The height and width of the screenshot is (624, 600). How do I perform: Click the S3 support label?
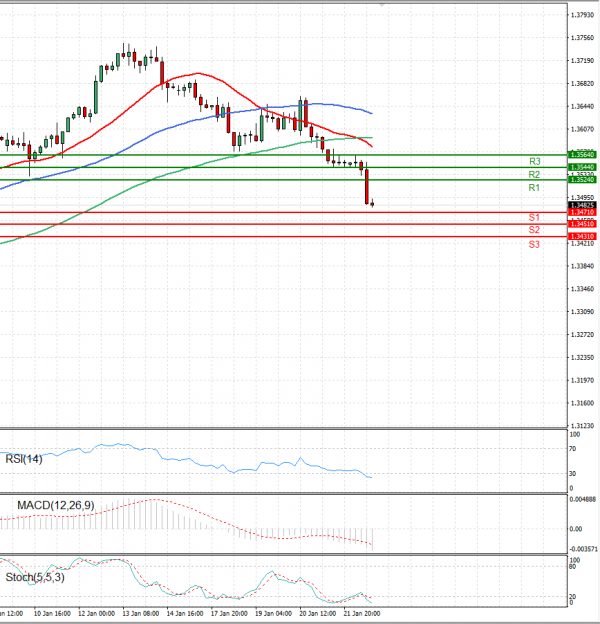(x=534, y=244)
